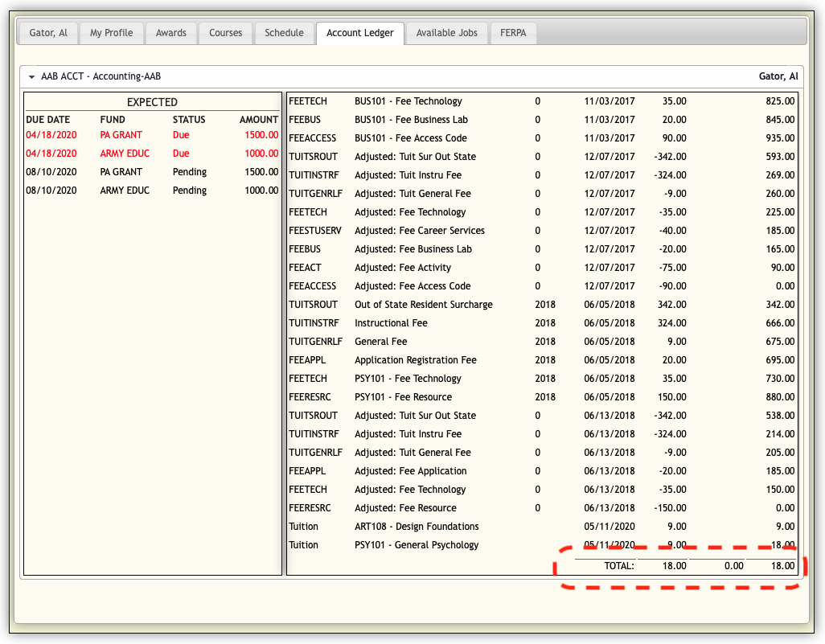Click the 935.00 balance cell
This screenshot has width=825, height=644.
[780, 138]
